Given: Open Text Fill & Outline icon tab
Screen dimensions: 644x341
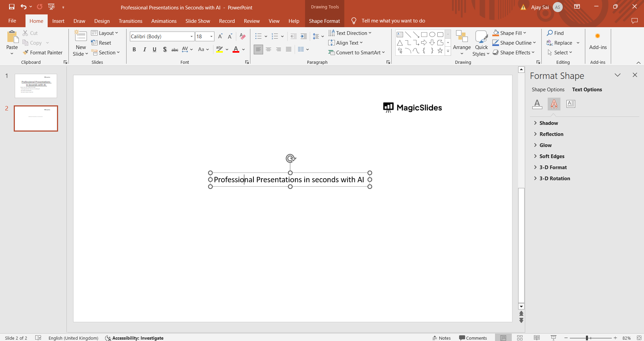Looking at the screenshot, I should click(x=537, y=104).
